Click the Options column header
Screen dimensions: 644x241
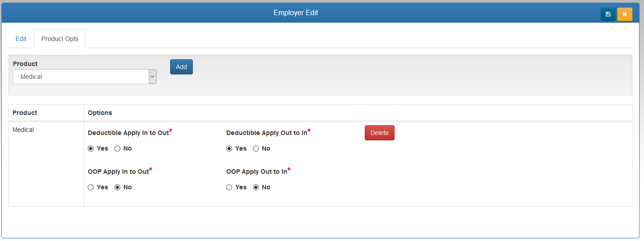(100, 113)
